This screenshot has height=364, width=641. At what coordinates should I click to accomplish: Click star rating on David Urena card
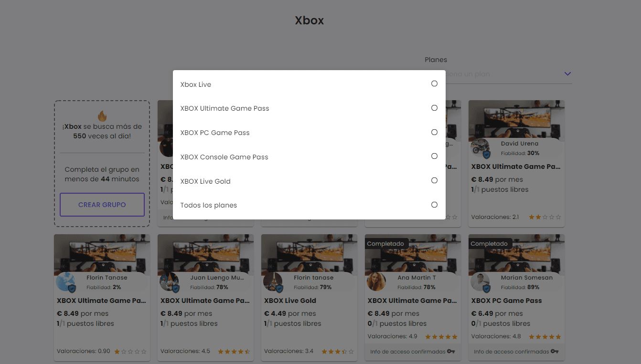click(545, 217)
